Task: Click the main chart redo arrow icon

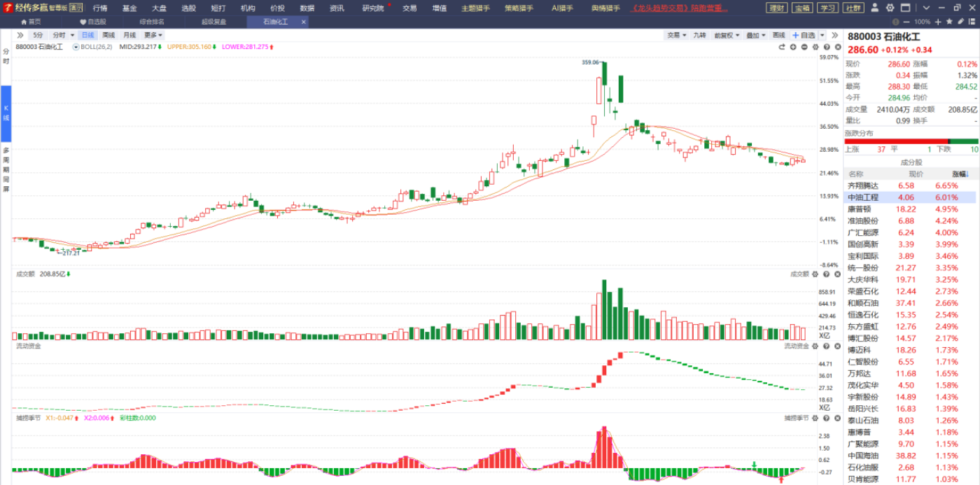Action: pos(782,47)
